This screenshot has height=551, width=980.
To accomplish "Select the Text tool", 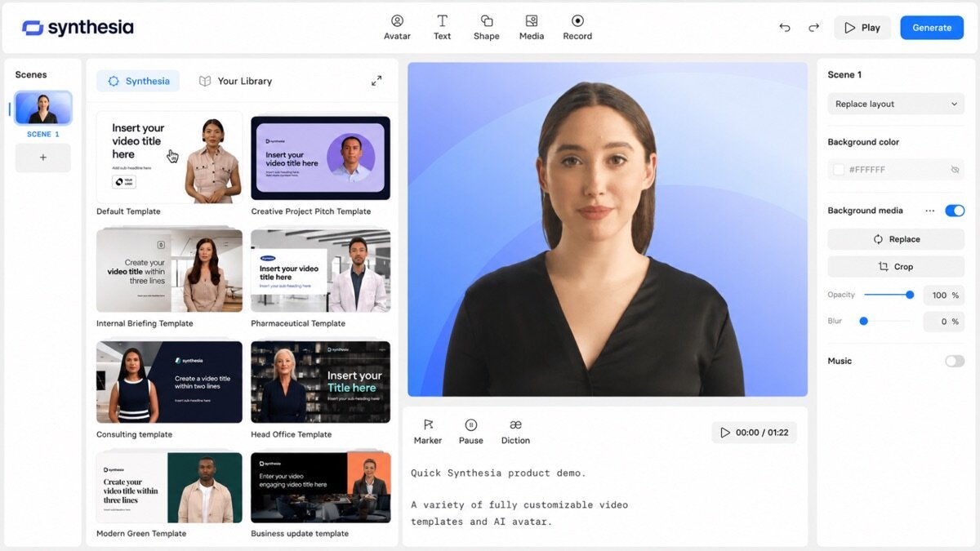I will [x=442, y=27].
